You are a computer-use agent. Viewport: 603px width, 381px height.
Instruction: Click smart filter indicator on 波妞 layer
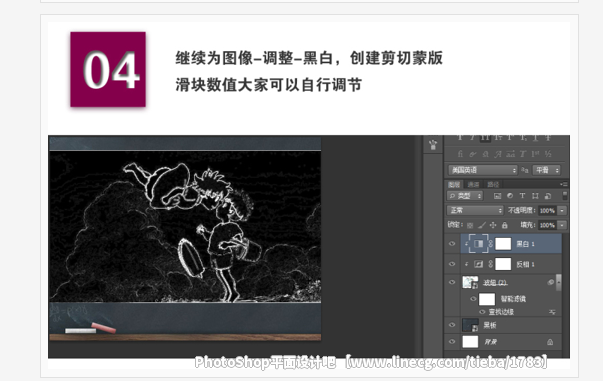pos(551,283)
